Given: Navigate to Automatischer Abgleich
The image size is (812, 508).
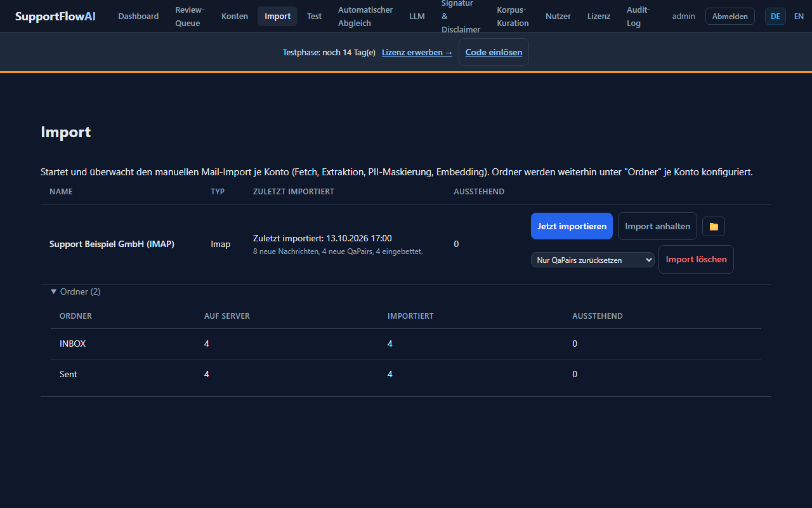Looking at the screenshot, I should 365,16.
